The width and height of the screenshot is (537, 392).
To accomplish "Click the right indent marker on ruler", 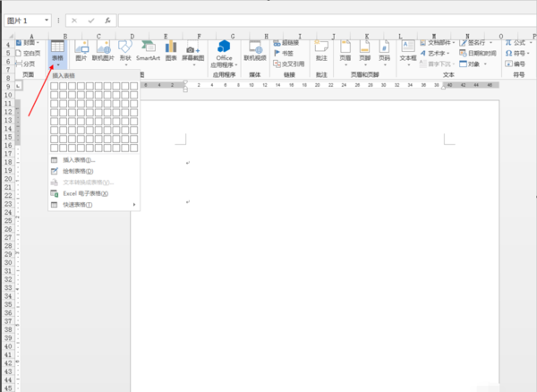I will pyautogui.click(x=444, y=88).
